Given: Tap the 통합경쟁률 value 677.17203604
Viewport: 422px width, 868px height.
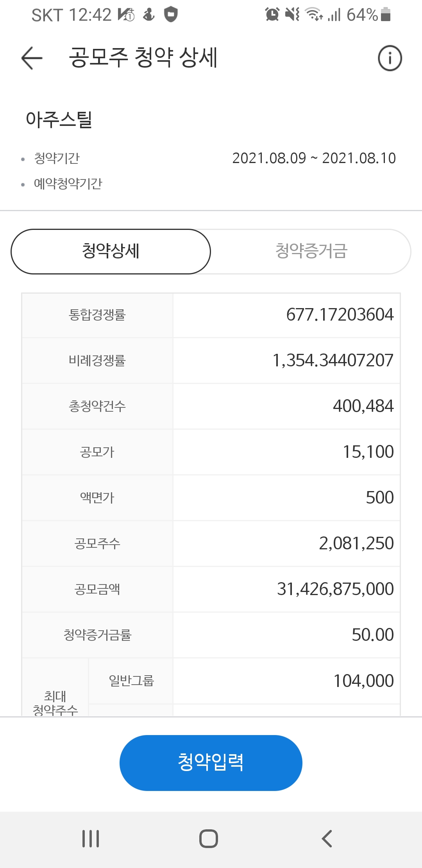Looking at the screenshot, I should tap(340, 315).
